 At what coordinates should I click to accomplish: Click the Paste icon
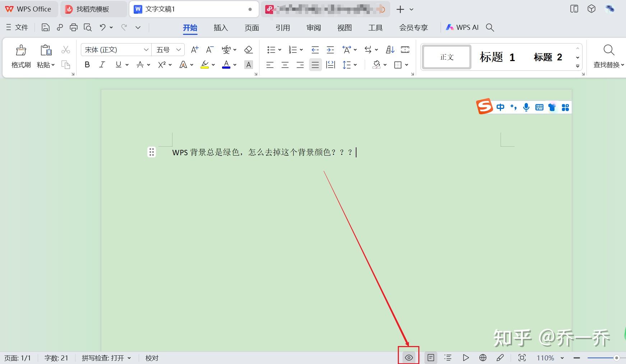click(x=46, y=50)
